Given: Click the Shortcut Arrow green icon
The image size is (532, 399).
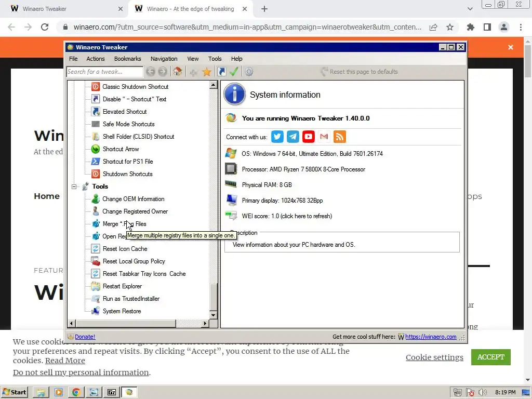Looking at the screenshot, I should pyautogui.click(x=96, y=149).
